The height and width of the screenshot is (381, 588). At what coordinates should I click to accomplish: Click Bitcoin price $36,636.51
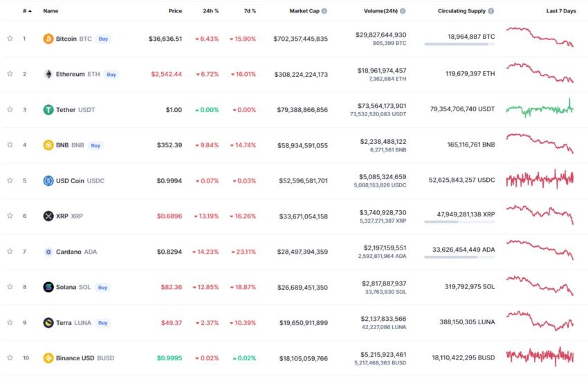point(165,39)
